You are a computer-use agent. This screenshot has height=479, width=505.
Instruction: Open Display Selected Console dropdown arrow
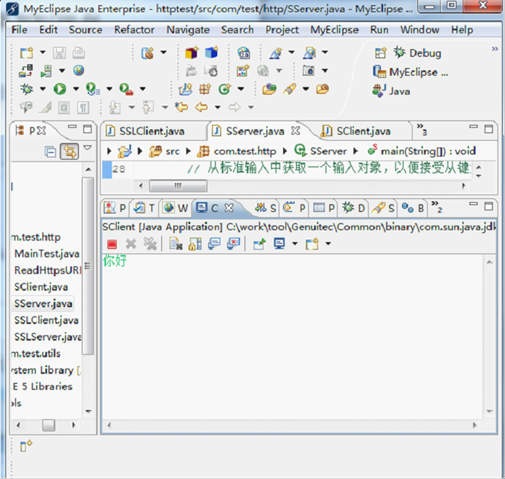[295, 244]
